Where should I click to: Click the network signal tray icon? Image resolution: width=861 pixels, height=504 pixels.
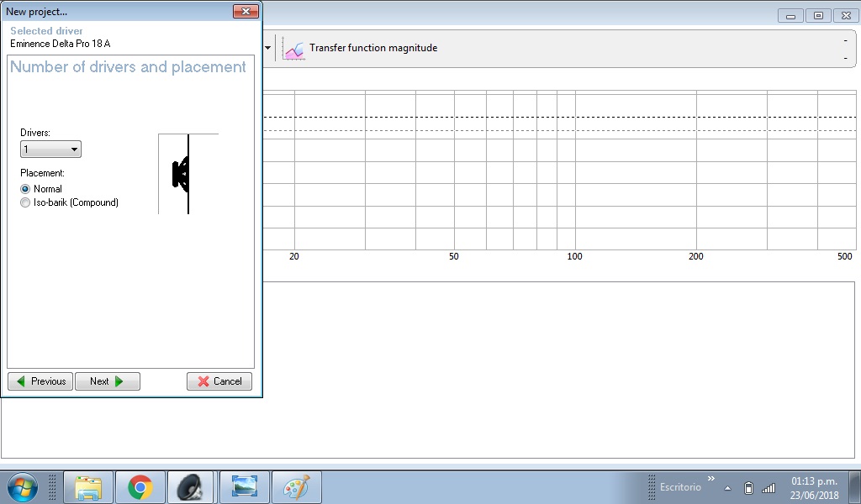(x=769, y=487)
